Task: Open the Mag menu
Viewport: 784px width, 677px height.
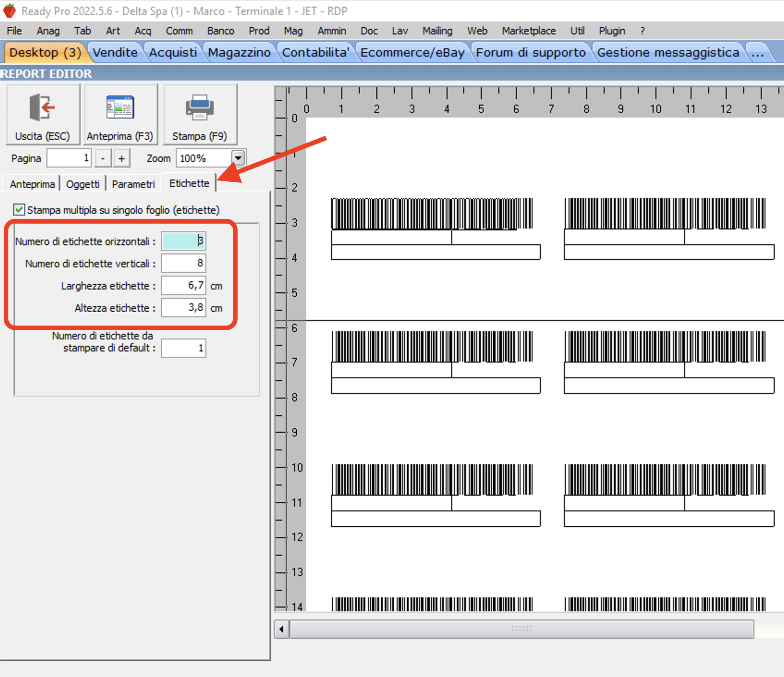Action: click(293, 31)
